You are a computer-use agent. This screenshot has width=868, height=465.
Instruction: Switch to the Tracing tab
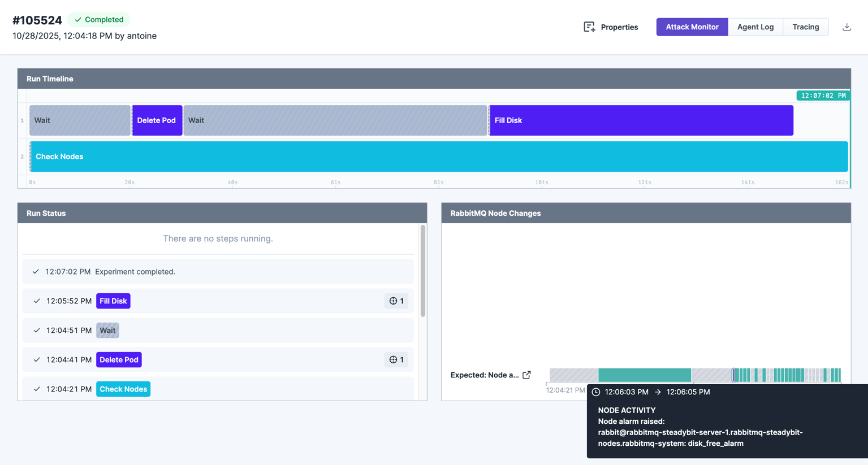coord(805,27)
